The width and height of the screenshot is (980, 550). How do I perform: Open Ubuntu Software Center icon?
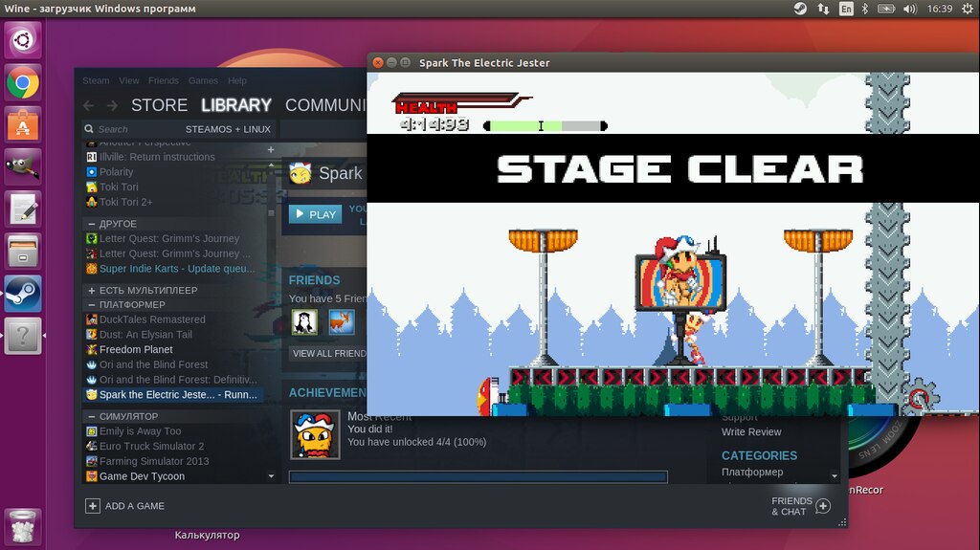pos(23,124)
